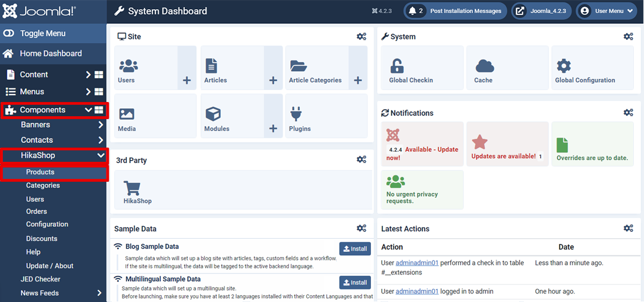
Task: Open the 3rd Party panel settings gear
Action: pos(361,159)
